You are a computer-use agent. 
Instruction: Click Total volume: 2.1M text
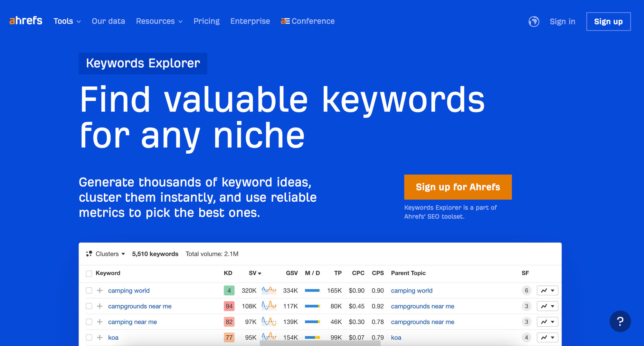[212, 254]
